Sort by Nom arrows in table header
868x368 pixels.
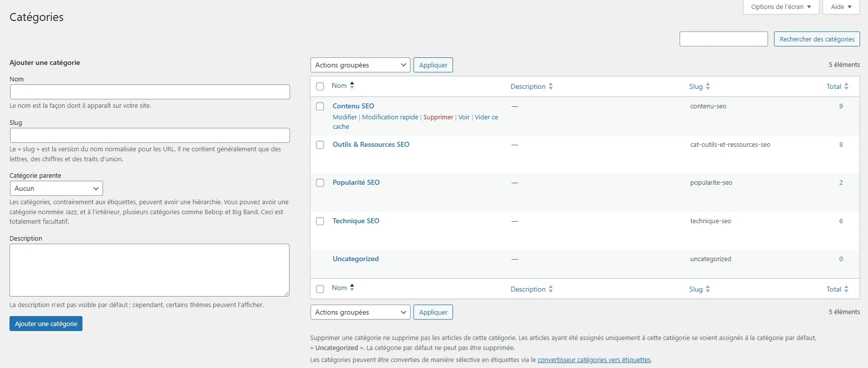point(352,85)
